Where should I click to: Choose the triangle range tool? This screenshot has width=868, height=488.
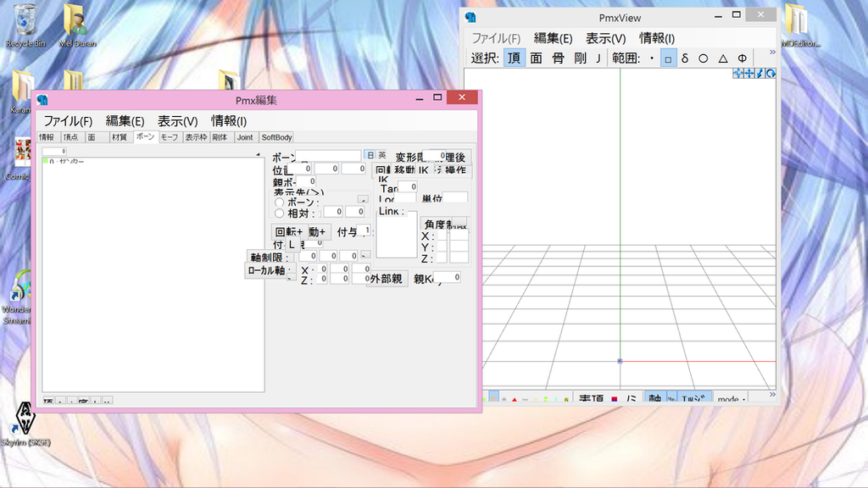722,58
